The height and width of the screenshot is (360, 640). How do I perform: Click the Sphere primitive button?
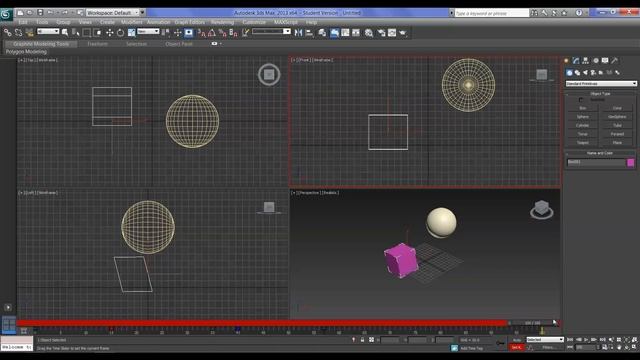click(x=582, y=117)
